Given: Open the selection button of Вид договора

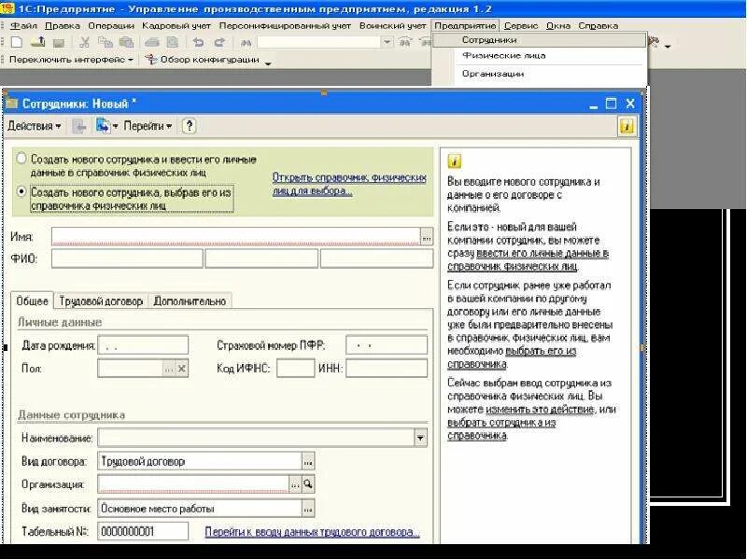Looking at the screenshot, I should 308,461.
